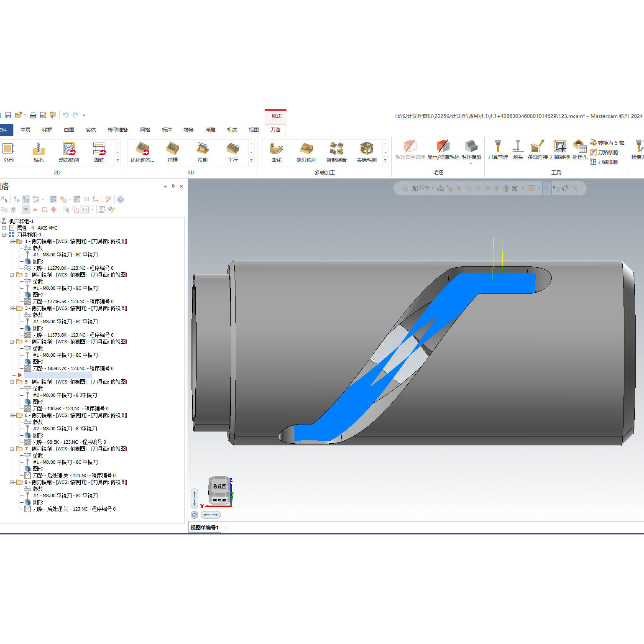The image size is (644, 644).
Task: Toggle the ghost display icon in toolpath manager
Action: click(x=13, y=210)
